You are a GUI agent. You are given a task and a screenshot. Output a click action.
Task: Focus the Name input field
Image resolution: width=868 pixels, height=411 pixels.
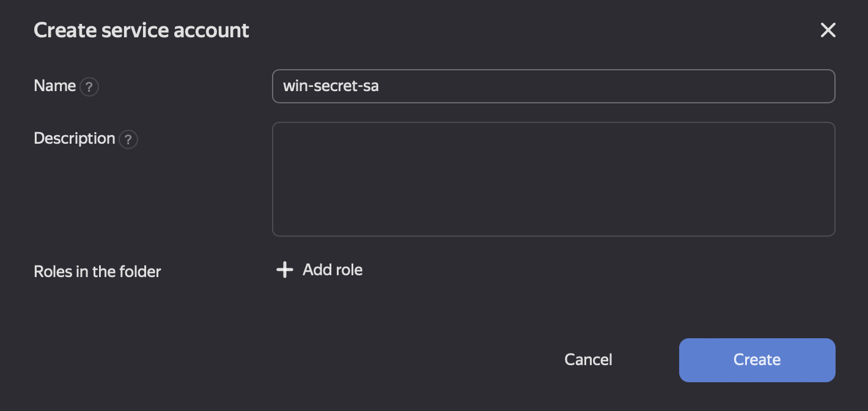point(553,86)
